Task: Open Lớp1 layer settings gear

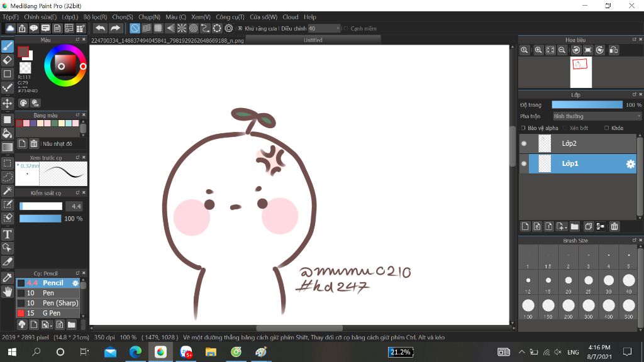Action: [x=630, y=164]
